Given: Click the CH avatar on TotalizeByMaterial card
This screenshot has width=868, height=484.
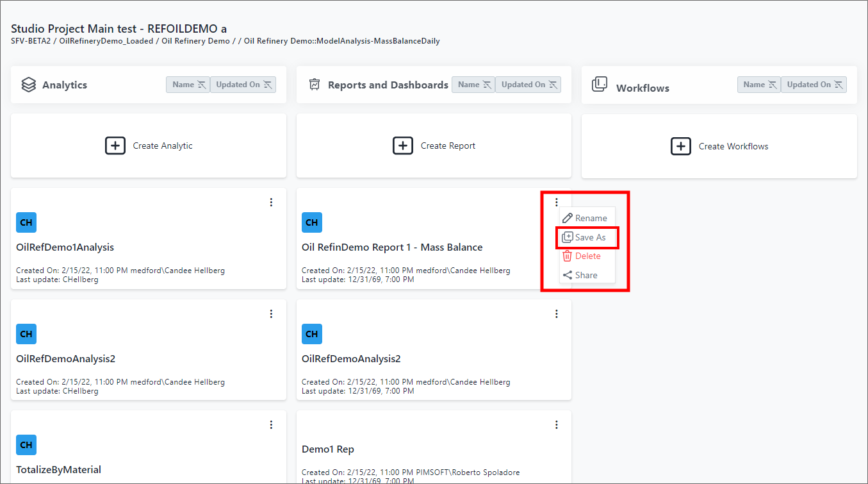Looking at the screenshot, I should pyautogui.click(x=26, y=445).
